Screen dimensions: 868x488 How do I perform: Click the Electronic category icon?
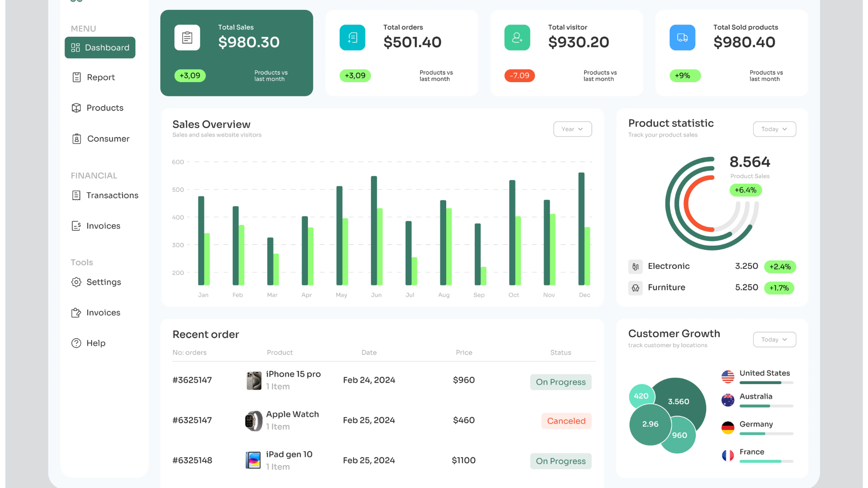tap(635, 267)
